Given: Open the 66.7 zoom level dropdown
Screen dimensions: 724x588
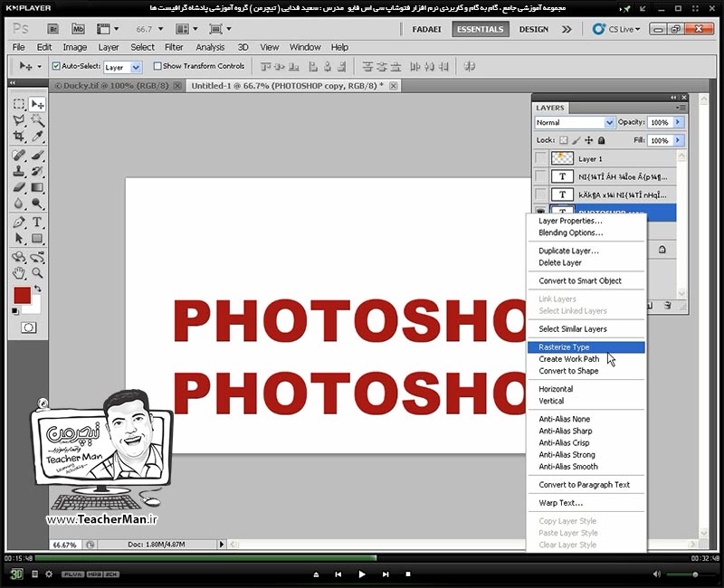Looking at the screenshot, I should [160, 29].
